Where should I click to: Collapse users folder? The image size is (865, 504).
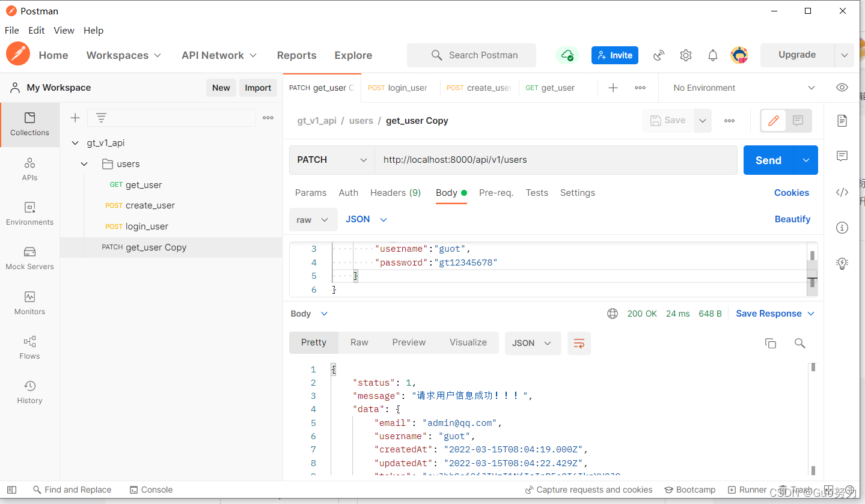pos(84,164)
